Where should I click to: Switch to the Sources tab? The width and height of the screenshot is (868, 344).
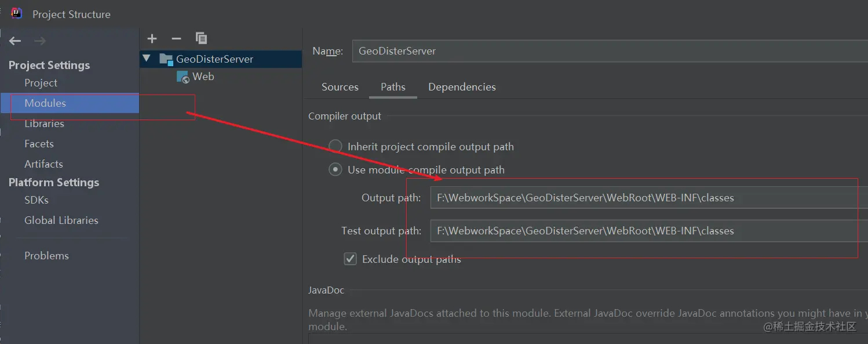[x=340, y=87]
